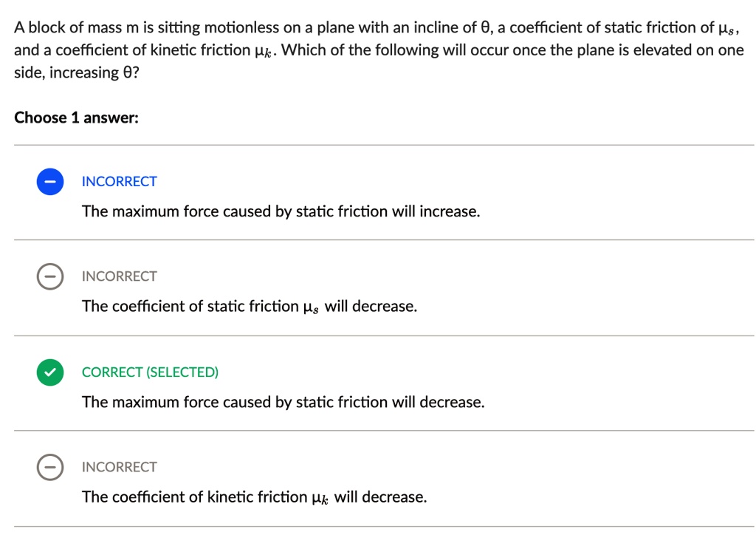Click grey minus icon beside static coefficient answer
The height and width of the screenshot is (535, 756).
tap(50, 276)
